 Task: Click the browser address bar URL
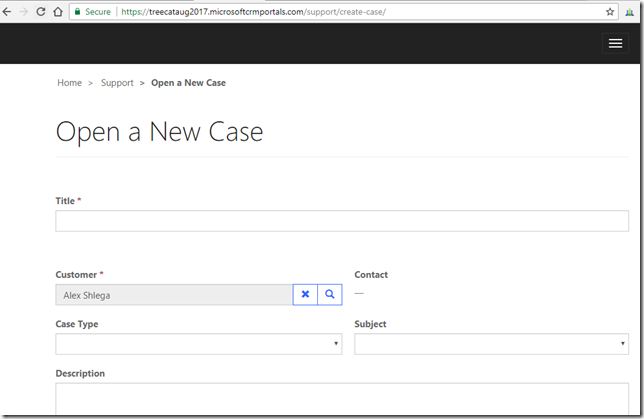coord(250,12)
